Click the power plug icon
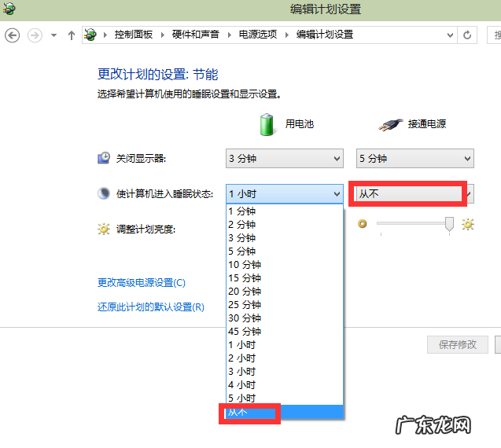 click(390, 124)
